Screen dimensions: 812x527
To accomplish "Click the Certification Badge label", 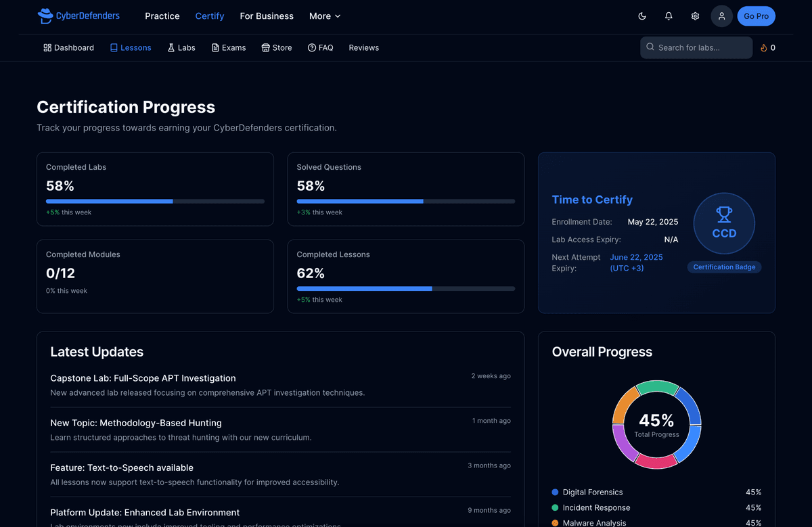I will [x=724, y=267].
